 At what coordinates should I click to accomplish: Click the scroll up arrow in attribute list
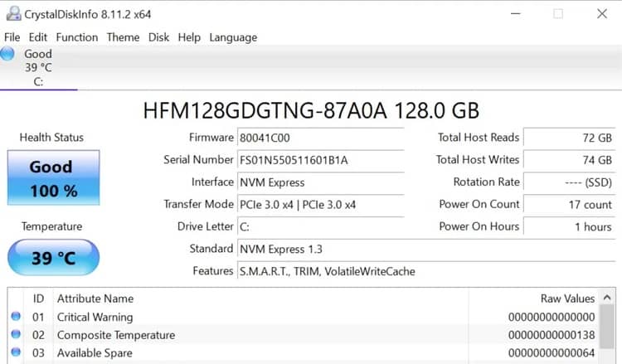pyautogui.click(x=607, y=298)
